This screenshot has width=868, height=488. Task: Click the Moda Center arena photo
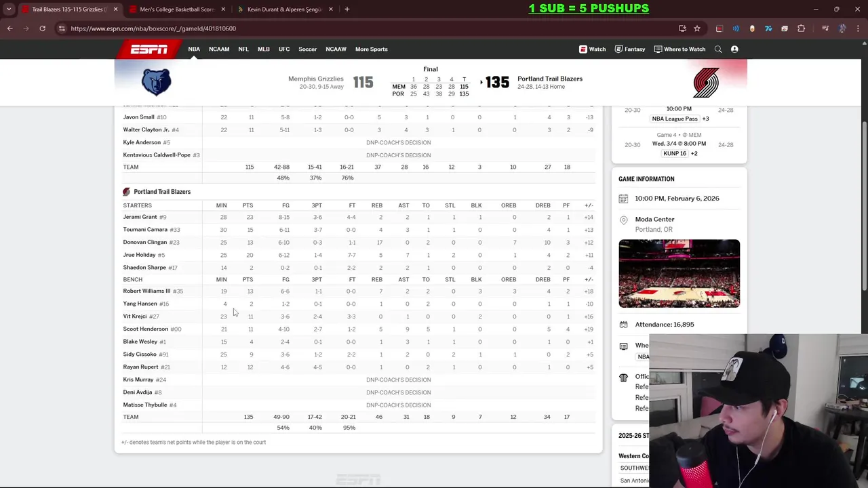679,273
